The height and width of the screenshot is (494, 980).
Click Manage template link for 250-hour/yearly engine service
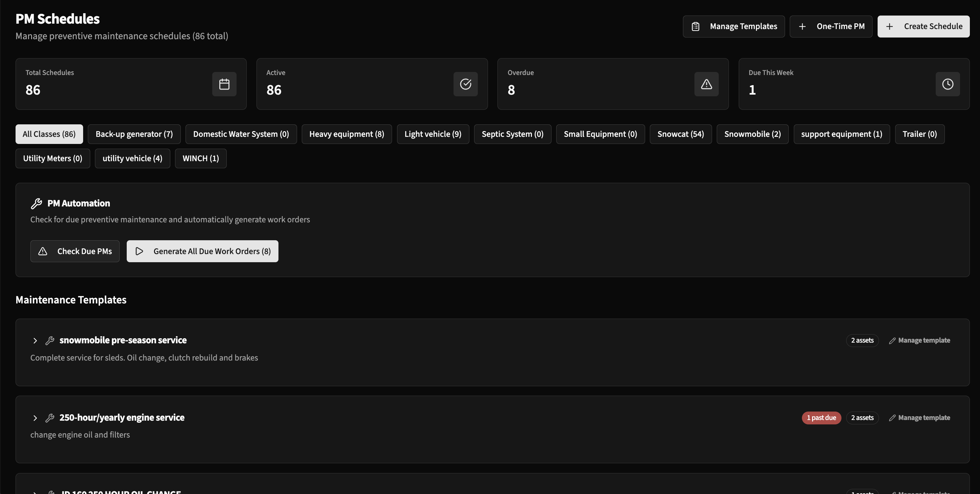919,418
